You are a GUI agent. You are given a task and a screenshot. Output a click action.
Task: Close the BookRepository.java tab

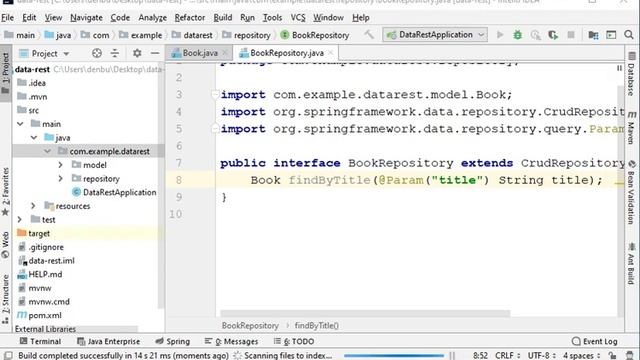coord(331,53)
